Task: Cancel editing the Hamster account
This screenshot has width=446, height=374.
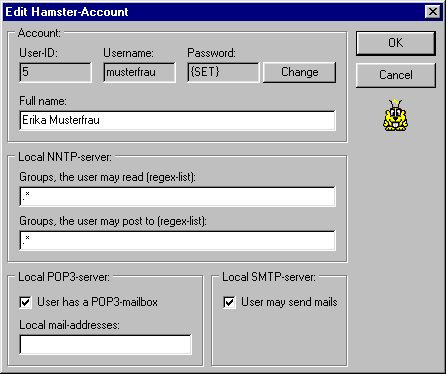Action: pos(396,75)
